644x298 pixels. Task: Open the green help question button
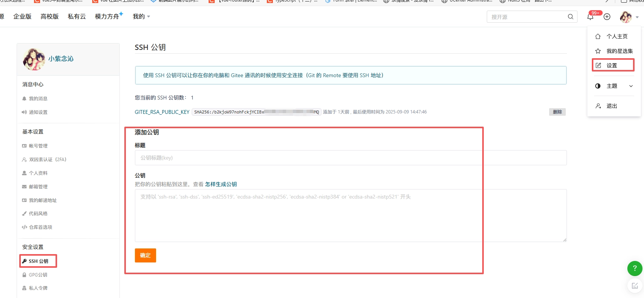(x=635, y=269)
